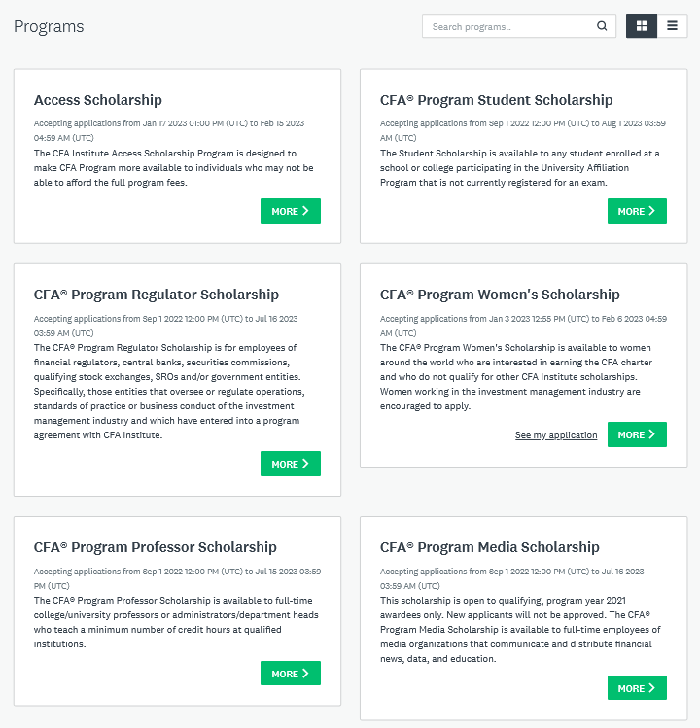The width and height of the screenshot is (700, 728).
Task: Focus the Search programs input field
Action: [x=519, y=26]
